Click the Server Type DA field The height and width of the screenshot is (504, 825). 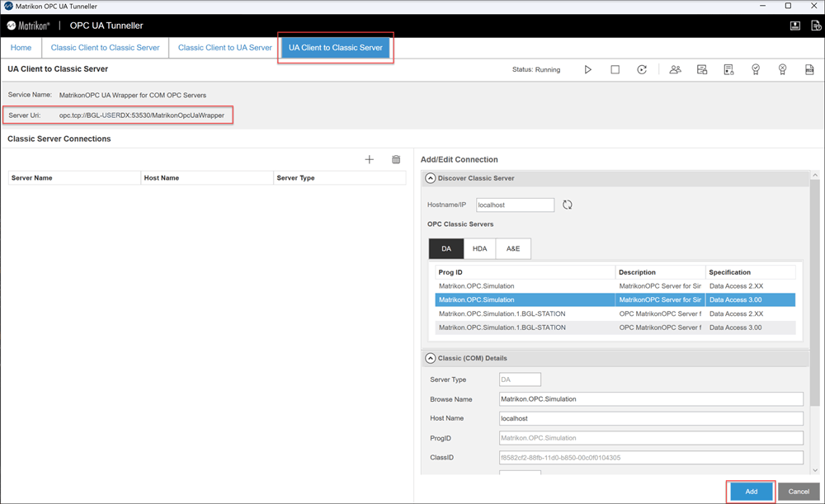pos(520,379)
